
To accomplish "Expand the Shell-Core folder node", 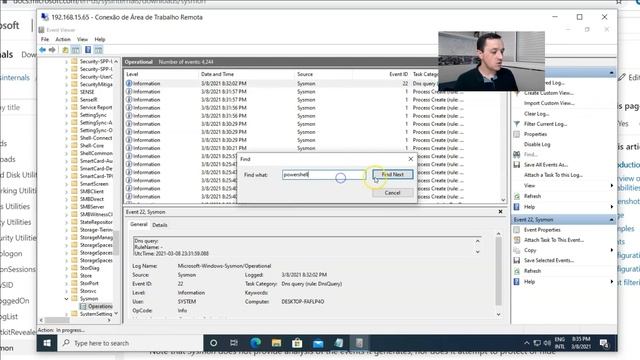I will (x=67, y=145).
